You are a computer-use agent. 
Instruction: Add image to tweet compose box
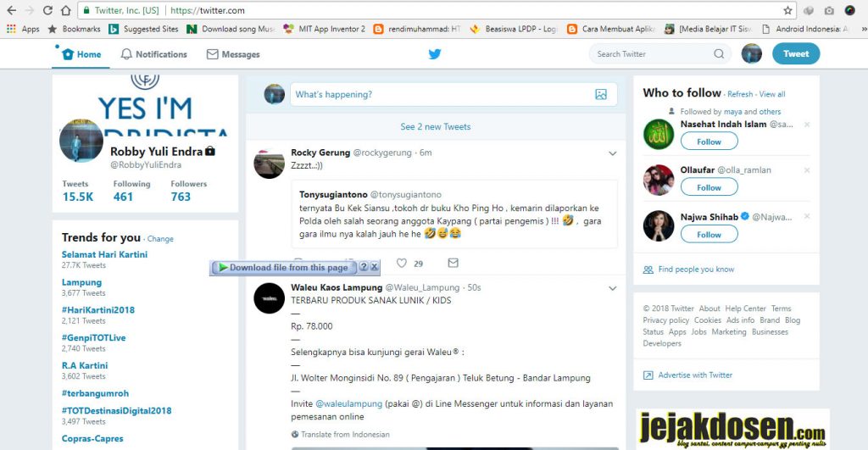(601, 94)
